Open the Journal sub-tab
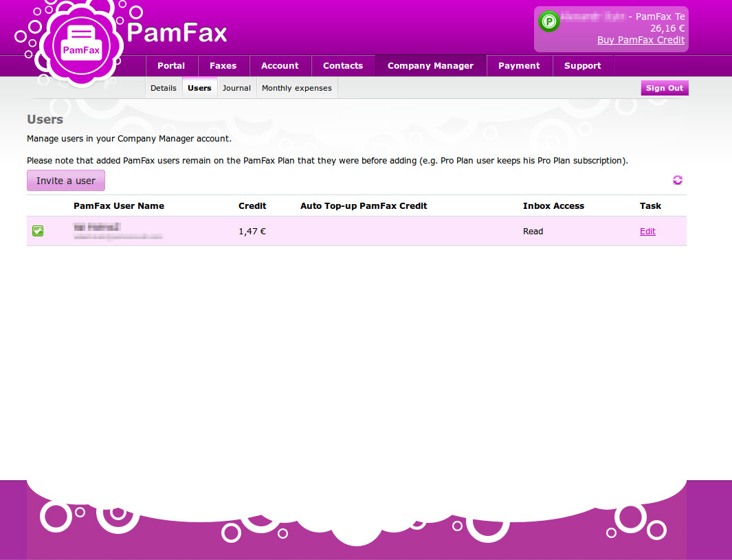Viewport: 732px width, 560px height. [236, 87]
